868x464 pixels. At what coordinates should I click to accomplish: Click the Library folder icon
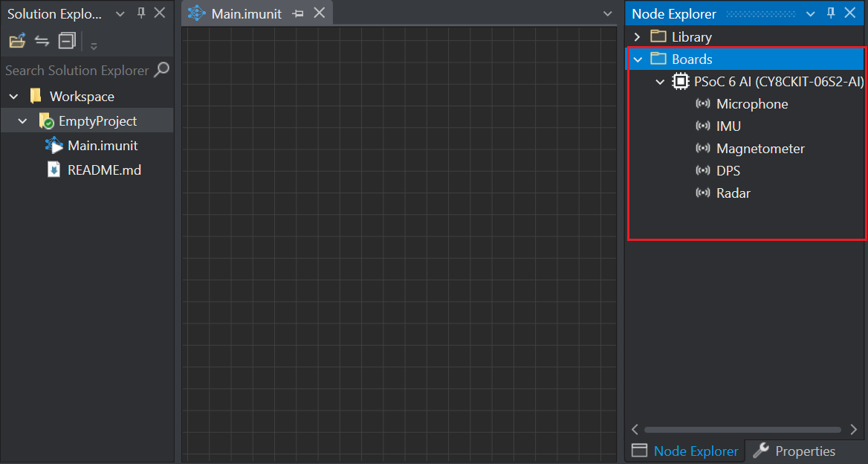(x=658, y=36)
